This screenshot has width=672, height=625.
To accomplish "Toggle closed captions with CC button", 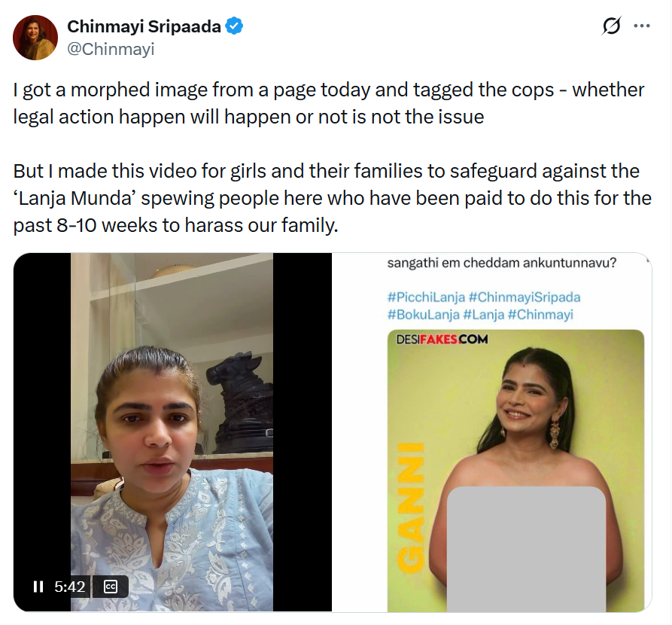I will tap(110, 587).
